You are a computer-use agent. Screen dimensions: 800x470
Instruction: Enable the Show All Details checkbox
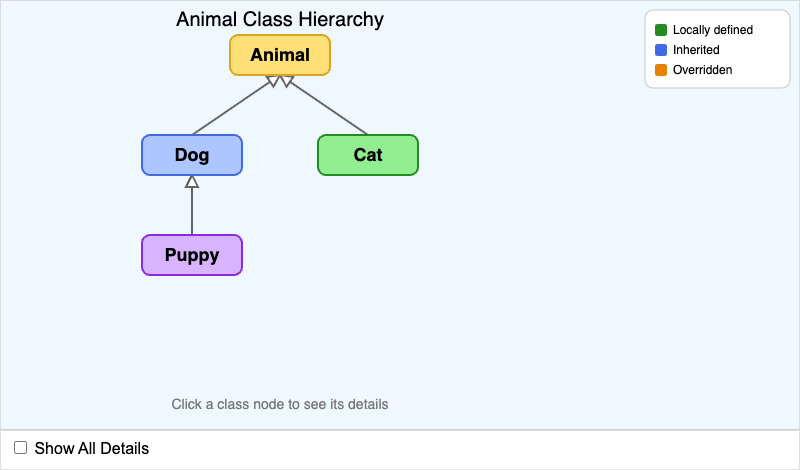tap(20, 448)
